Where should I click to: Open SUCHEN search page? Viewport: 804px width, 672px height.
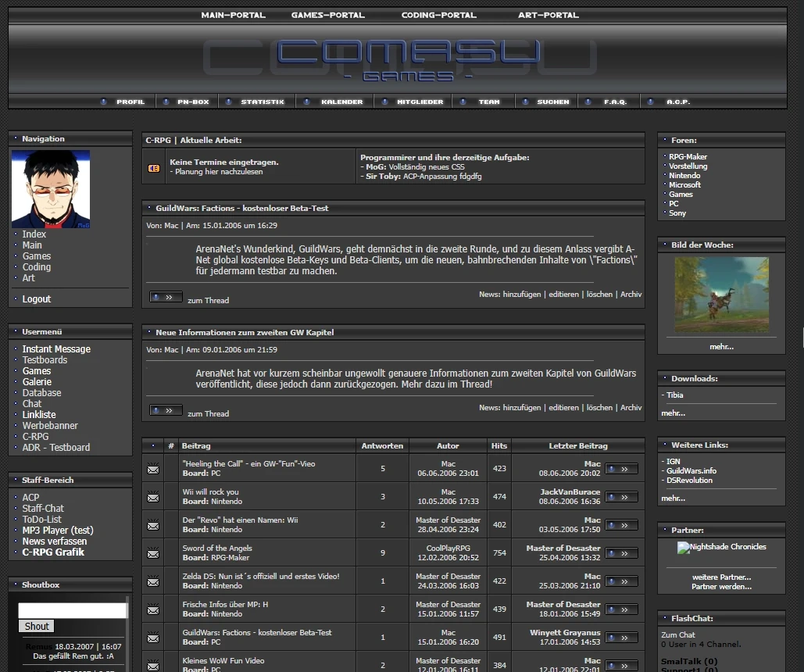(x=552, y=102)
